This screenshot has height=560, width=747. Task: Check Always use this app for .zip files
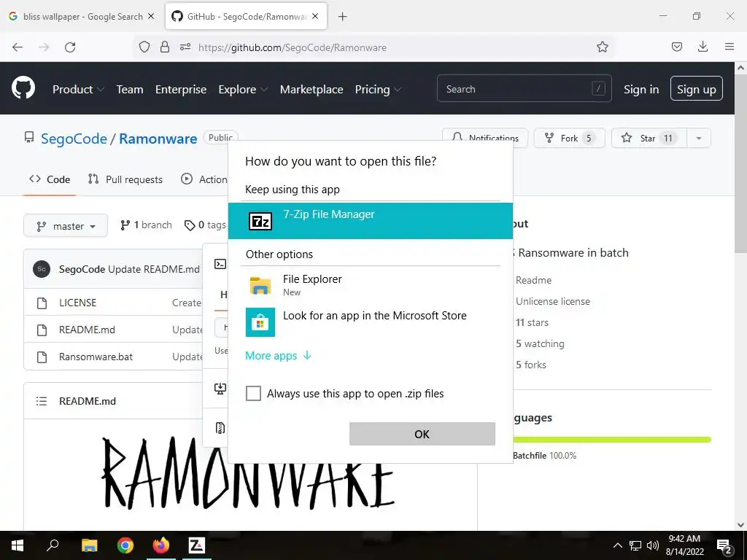pyautogui.click(x=253, y=393)
